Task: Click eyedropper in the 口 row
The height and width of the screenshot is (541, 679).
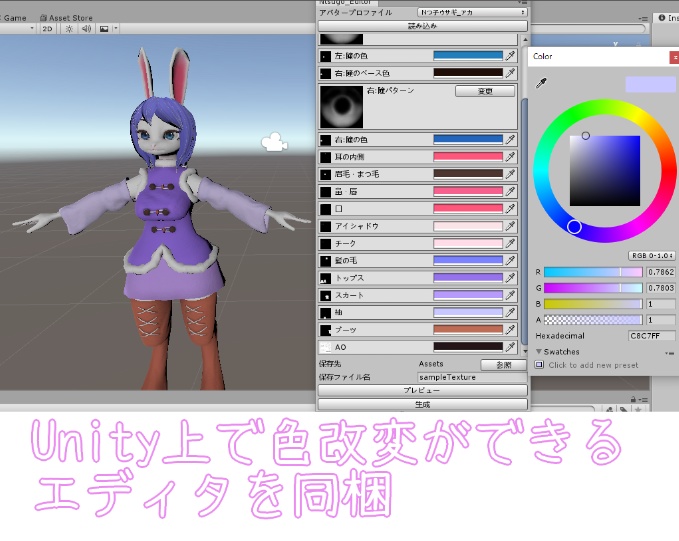Action: click(x=511, y=209)
